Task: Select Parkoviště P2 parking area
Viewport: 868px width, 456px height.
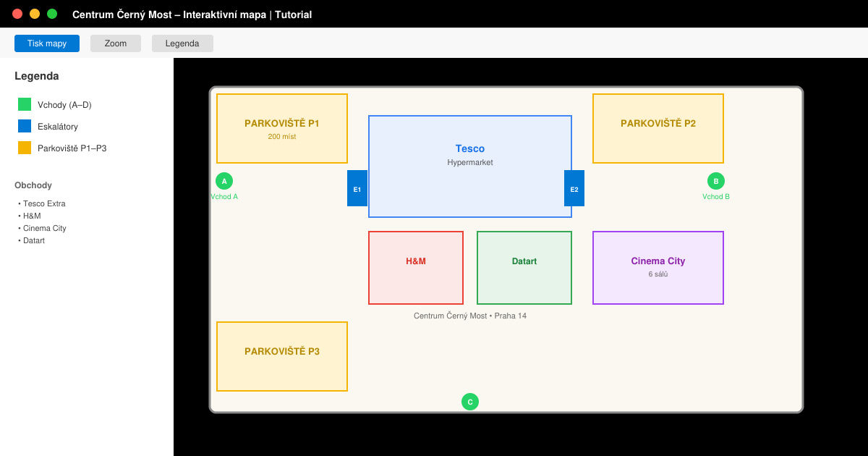Action: (658, 128)
